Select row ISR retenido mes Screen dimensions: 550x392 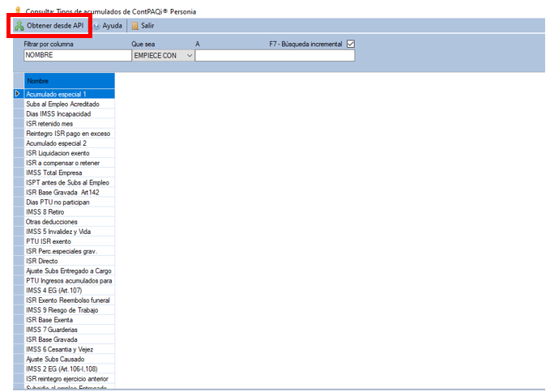pyautogui.click(x=70, y=123)
